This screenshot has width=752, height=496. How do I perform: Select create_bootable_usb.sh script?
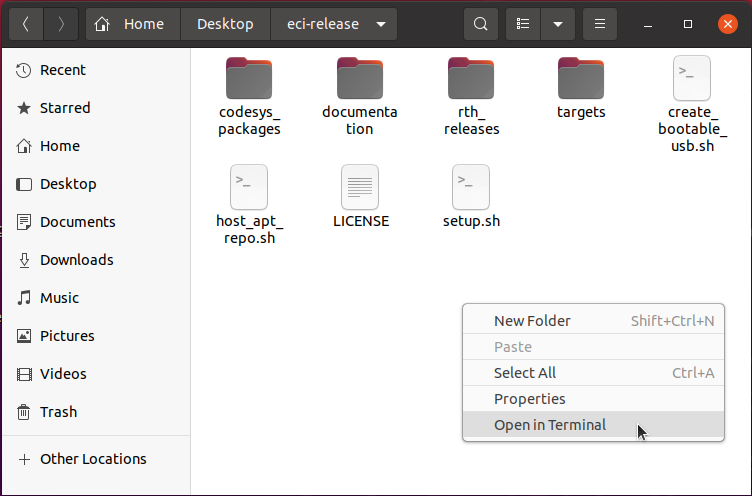pos(692,105)
